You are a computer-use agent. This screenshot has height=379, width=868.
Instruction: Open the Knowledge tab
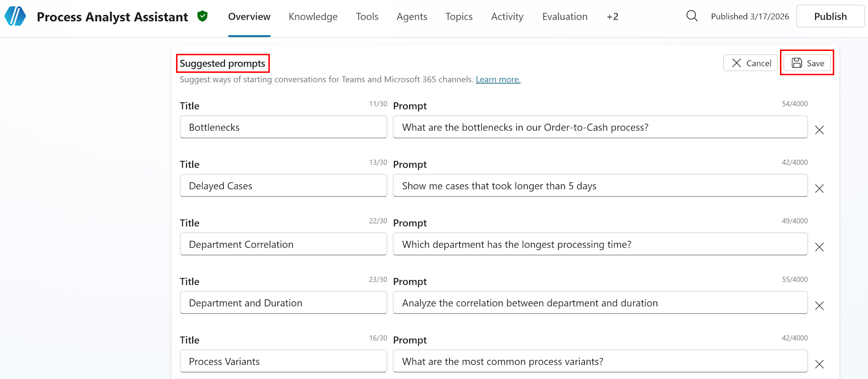point(313,17)
